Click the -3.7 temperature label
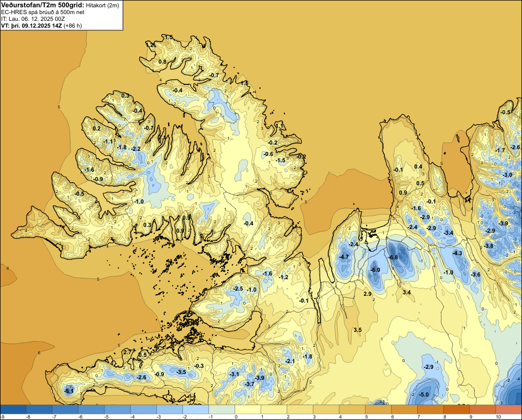522x420 pixels. 250,384
